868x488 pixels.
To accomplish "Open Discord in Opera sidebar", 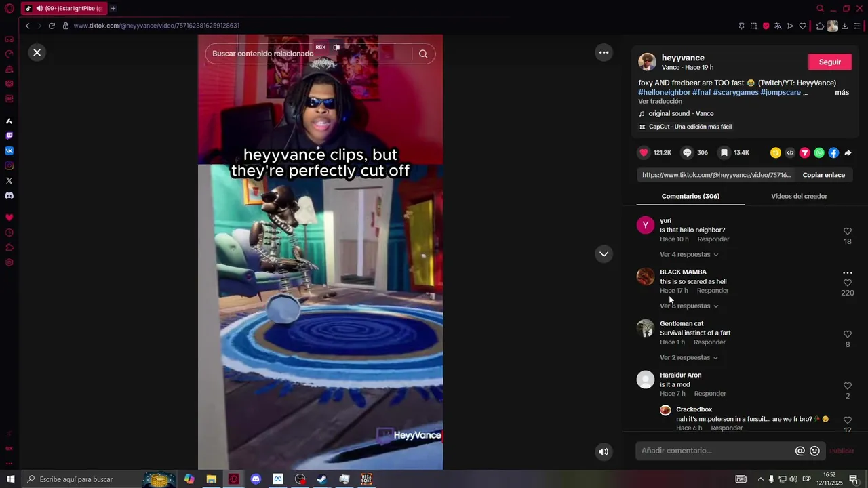I will (x=9, y=195).
